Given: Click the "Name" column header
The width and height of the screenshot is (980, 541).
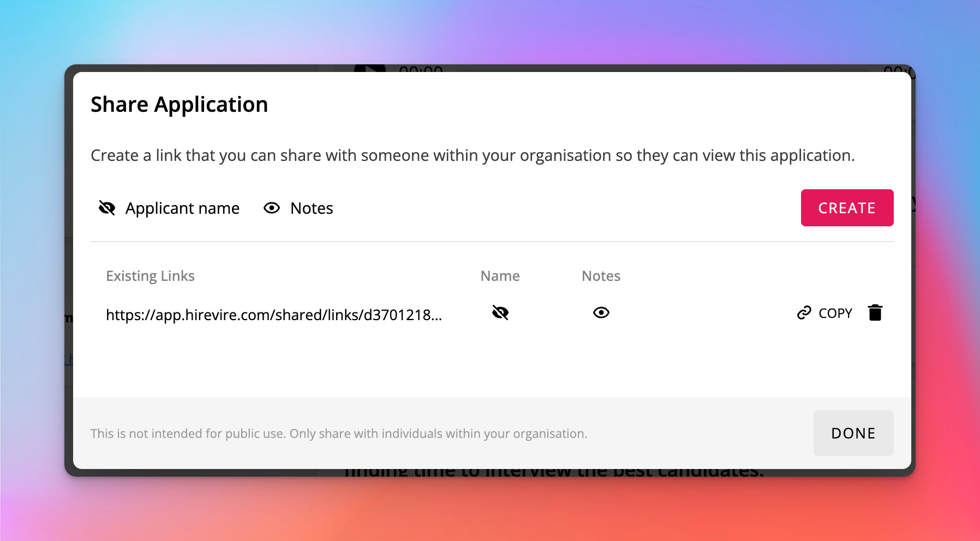Looking at the screenshot, I should [500, 276].
